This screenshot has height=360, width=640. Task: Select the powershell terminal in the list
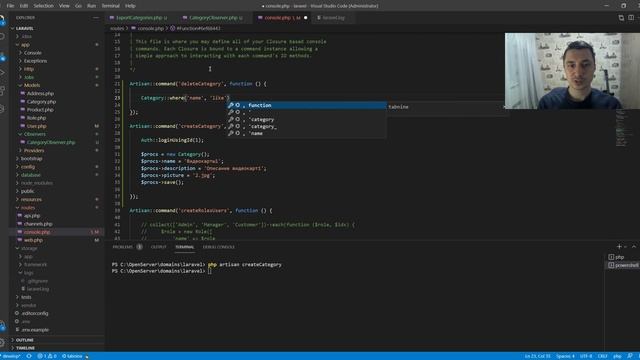pos(623,265)
